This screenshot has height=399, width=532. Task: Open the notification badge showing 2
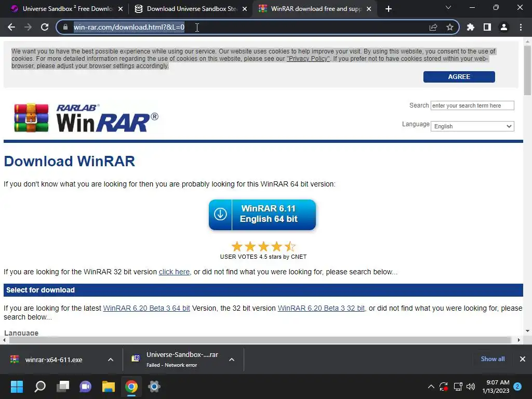coord(517,387)
